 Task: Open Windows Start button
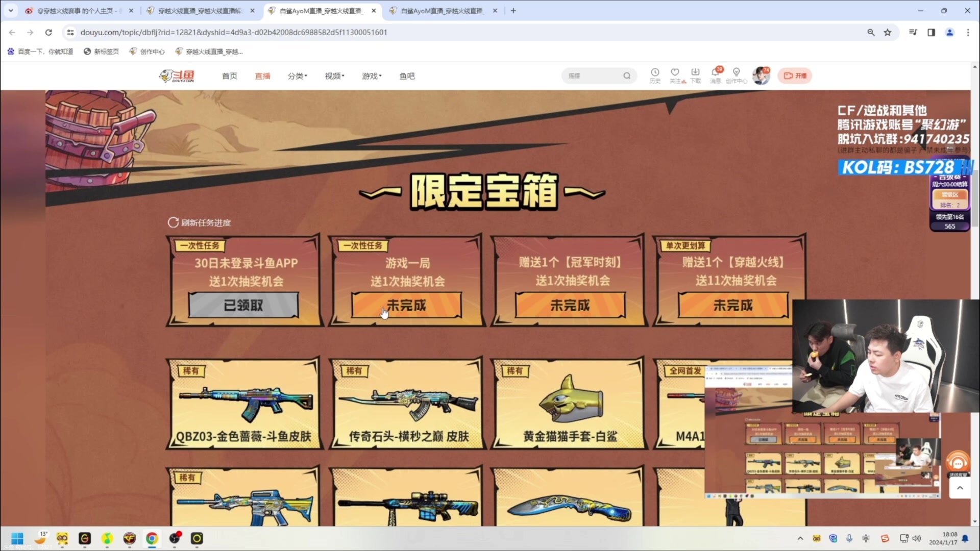(17, 539)
